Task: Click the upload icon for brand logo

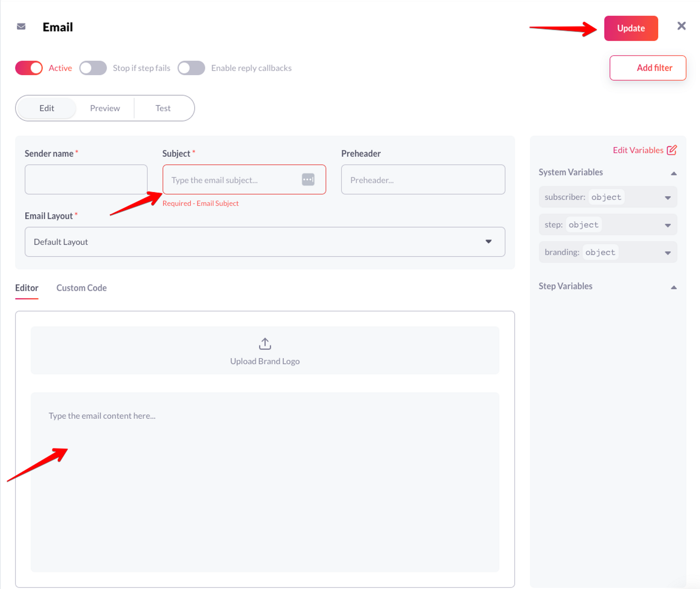Action: click(x=265, y=344)
